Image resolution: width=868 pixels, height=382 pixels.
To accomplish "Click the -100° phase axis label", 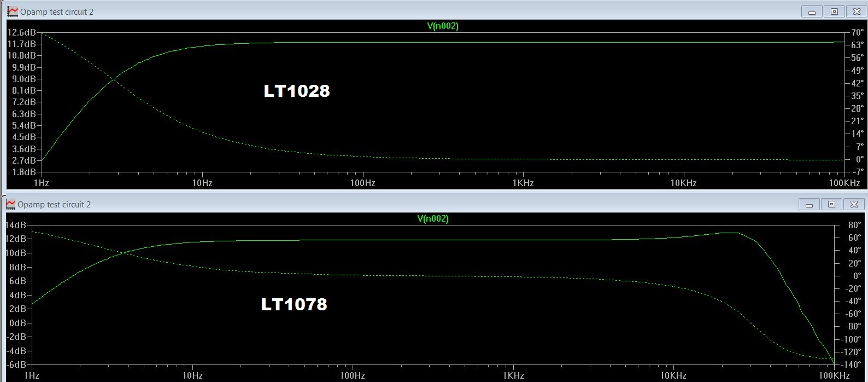I will pos(851,339).
